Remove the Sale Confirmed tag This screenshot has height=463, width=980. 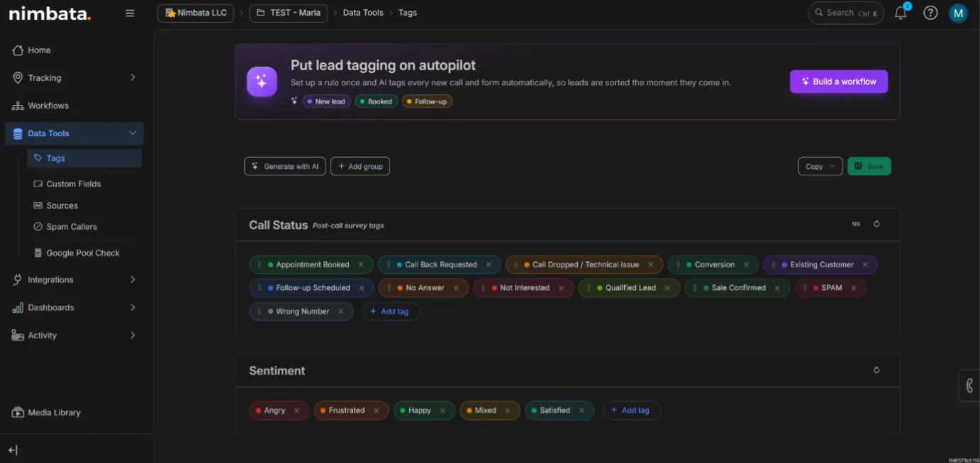coord(777,288)
